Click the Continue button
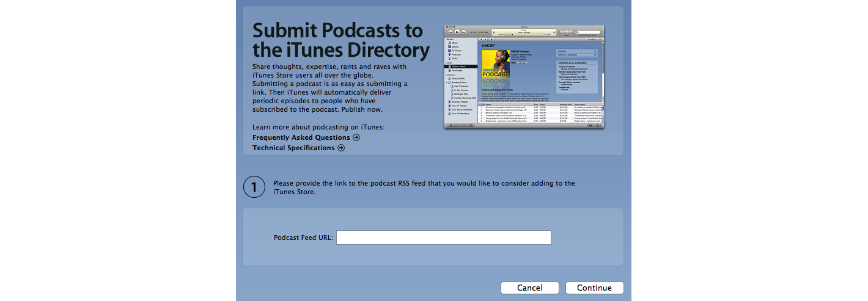 coord(595,288)
